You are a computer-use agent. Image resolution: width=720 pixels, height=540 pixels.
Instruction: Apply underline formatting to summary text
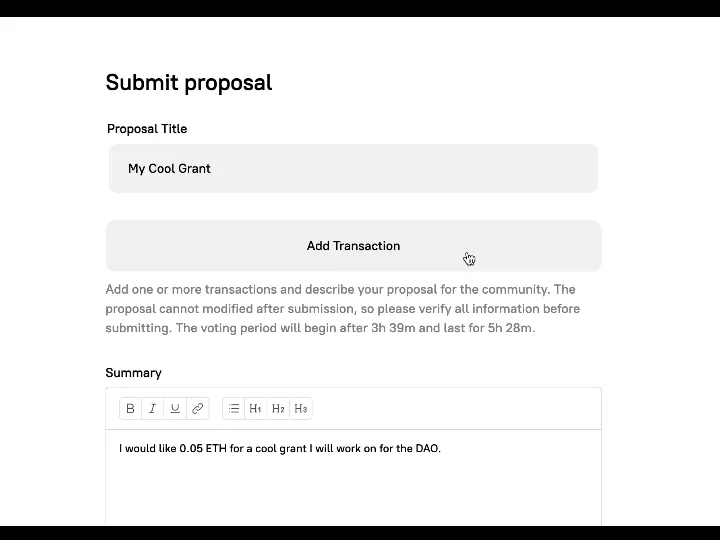175,408
